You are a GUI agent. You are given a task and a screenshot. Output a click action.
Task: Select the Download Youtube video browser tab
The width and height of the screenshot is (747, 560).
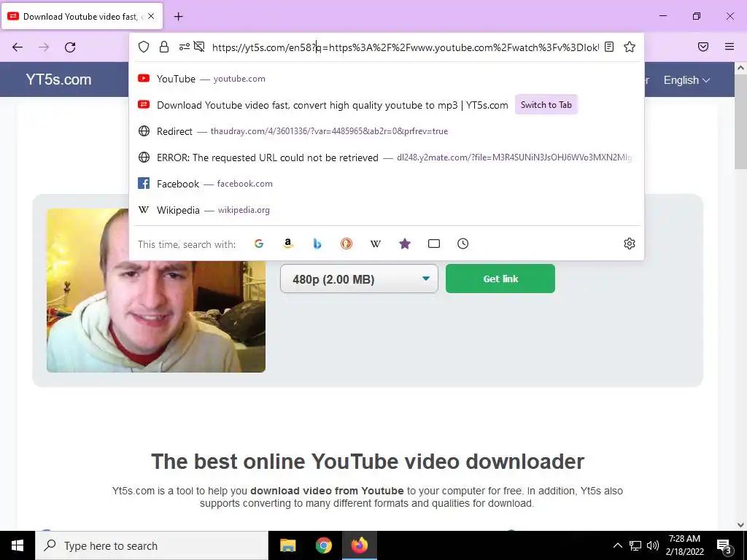[x=82, y=17]
